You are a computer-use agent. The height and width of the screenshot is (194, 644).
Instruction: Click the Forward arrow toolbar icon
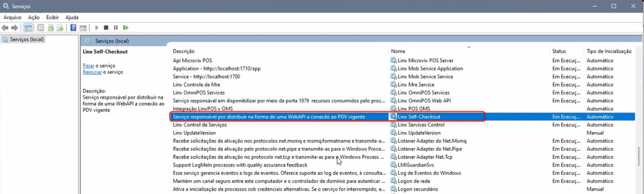click(x=14, y=28)
